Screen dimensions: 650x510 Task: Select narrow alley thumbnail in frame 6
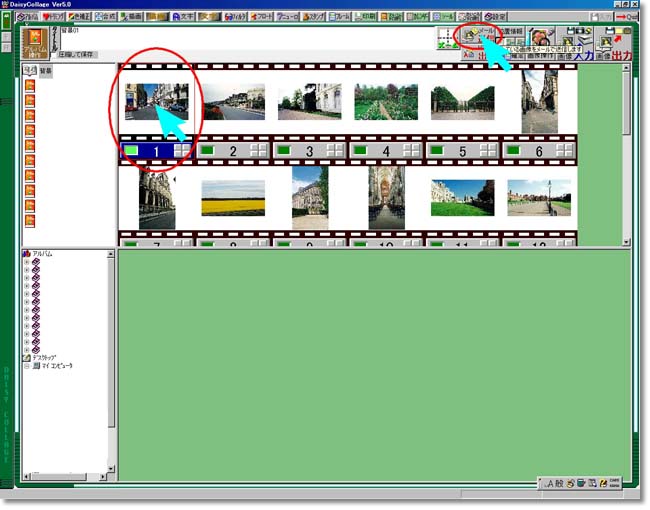tap(539, 102)
